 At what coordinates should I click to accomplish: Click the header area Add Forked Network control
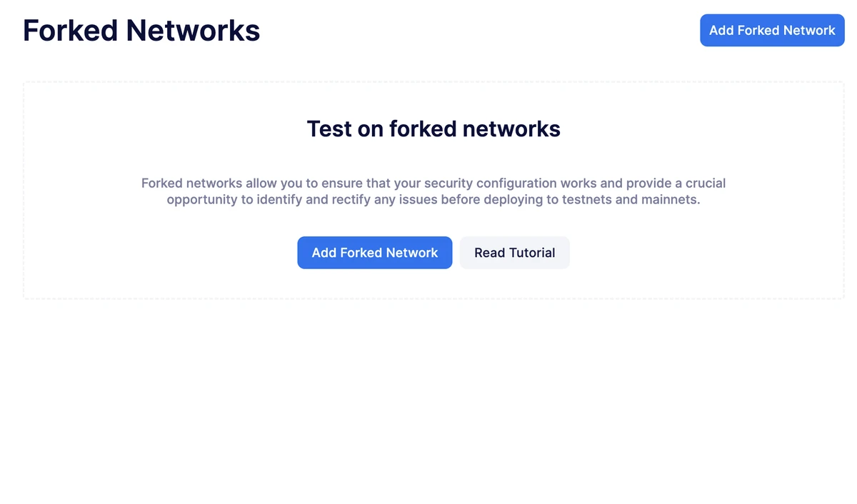tap(771, 30)
